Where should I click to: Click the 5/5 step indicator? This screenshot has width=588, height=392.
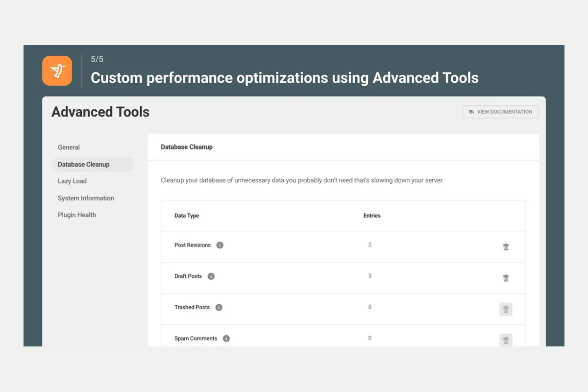click(97, 59)
